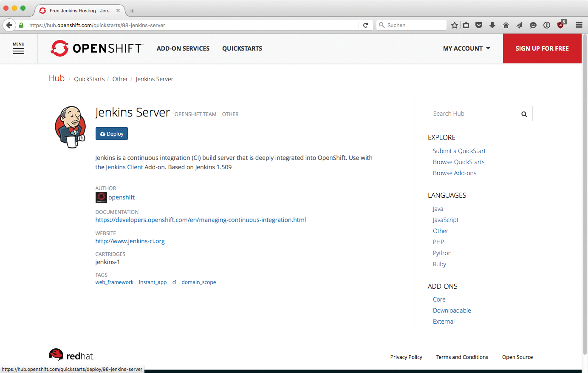Screen dimensions: 588x373
Task: Click the browser URL address bar
Action: tap(193, 25)
